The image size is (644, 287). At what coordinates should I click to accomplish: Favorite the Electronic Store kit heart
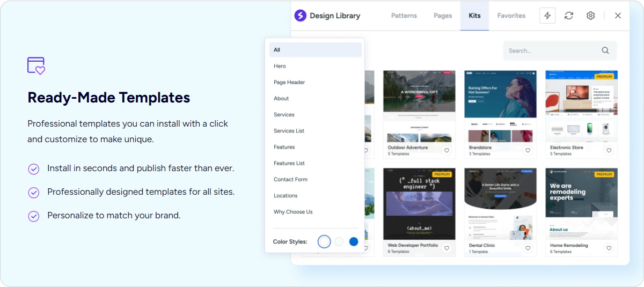pos(609,151)
